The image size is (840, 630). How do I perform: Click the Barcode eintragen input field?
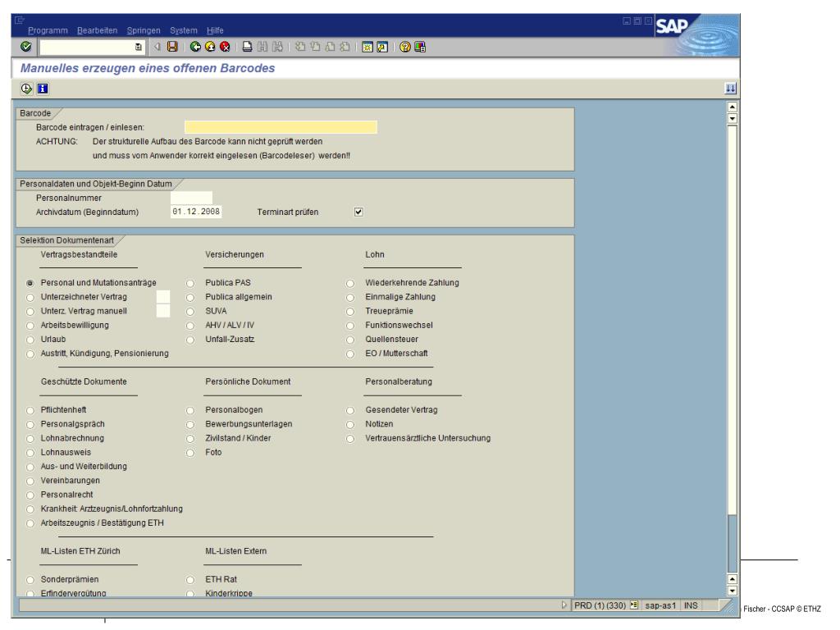click(x=281, y=127)
